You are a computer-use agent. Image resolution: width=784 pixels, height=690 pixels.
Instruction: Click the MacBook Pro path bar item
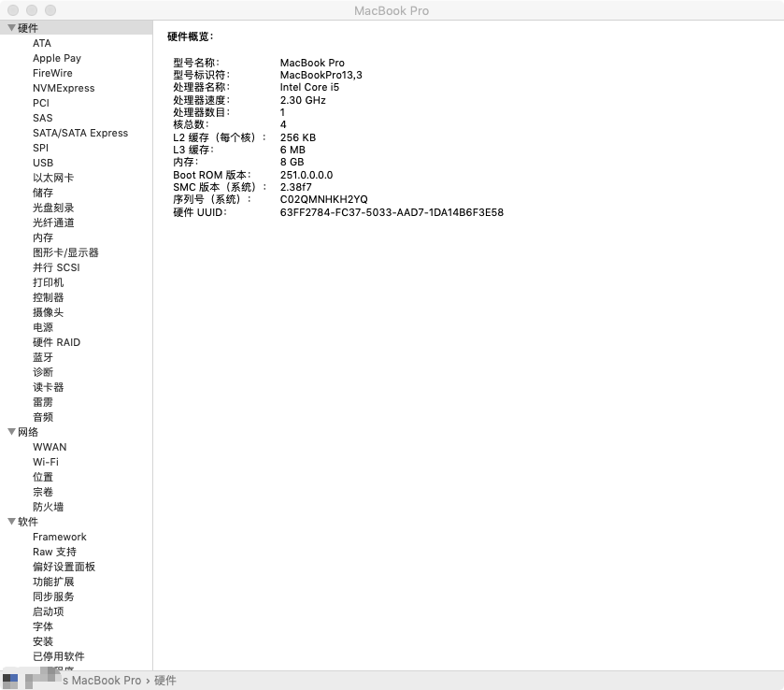[101, 681]
